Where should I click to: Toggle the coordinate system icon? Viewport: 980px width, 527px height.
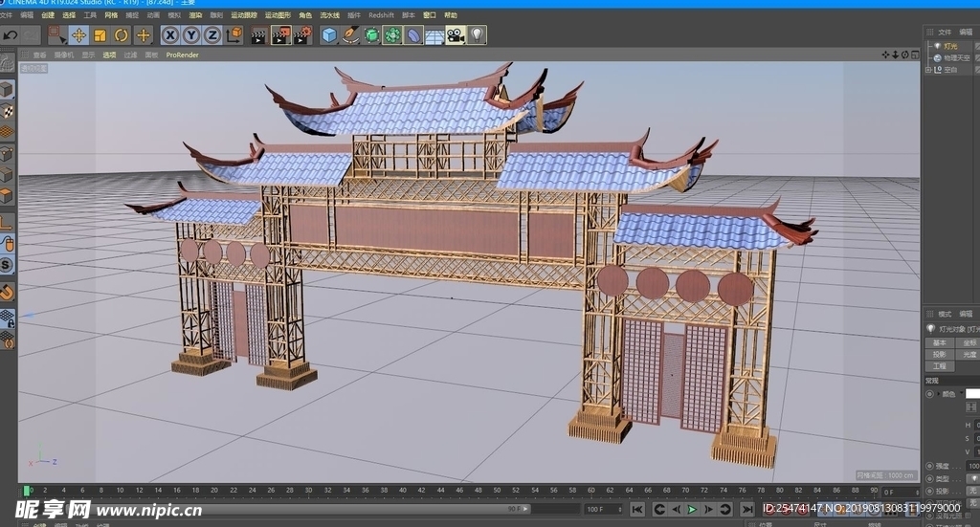click(234, 35)
